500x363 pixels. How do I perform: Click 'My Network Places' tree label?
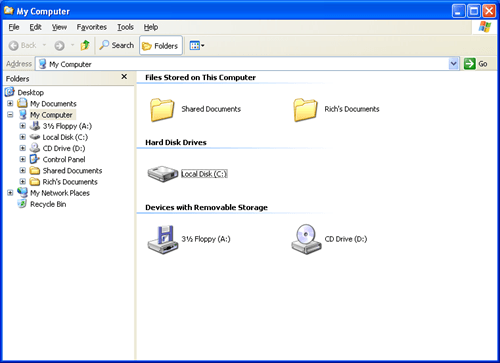pos(60,193)
